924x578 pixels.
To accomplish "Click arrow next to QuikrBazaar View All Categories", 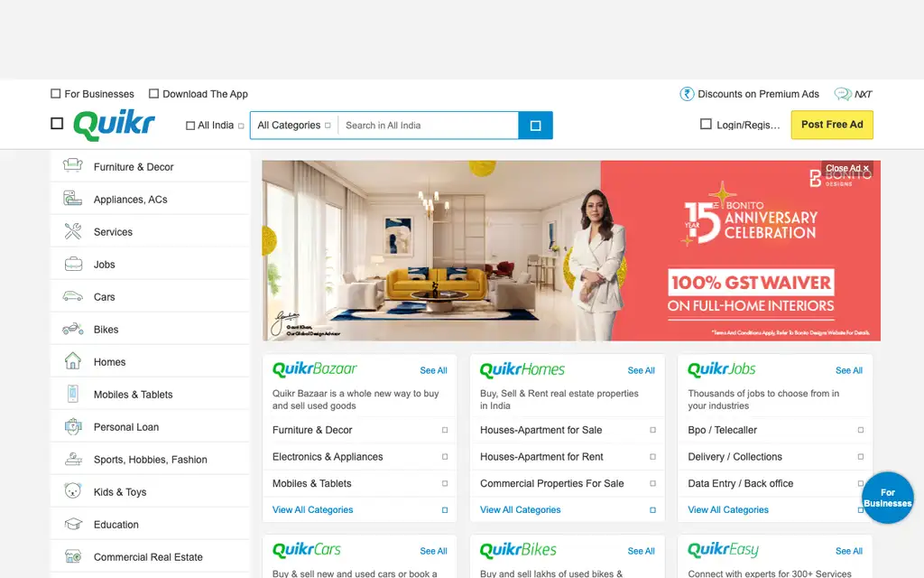I will 445,510.
